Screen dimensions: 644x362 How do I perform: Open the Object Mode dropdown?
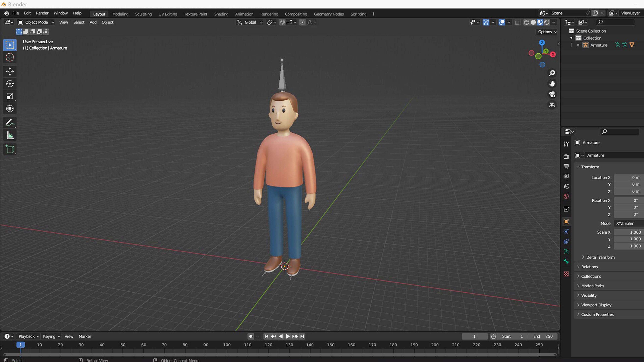(36, 22)
